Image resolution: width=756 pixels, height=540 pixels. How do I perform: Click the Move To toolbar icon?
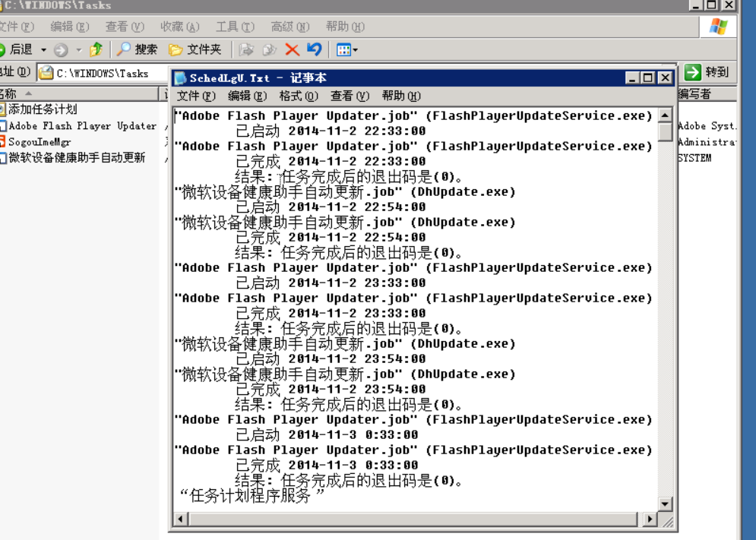(x=246, y=49)
